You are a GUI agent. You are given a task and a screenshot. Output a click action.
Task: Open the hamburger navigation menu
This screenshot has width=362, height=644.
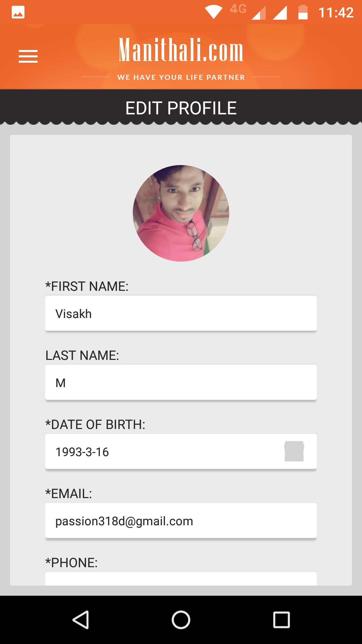(28, 56)
